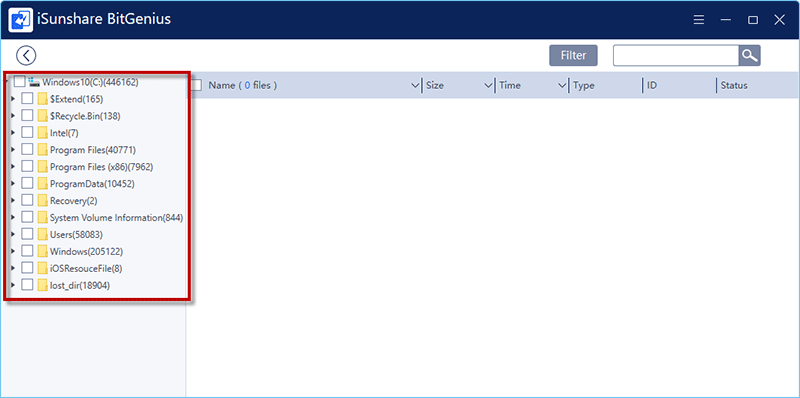Click the System Volume Information folder icon
This screenshot has width=800, height=398.
click(x=42, y=217)
